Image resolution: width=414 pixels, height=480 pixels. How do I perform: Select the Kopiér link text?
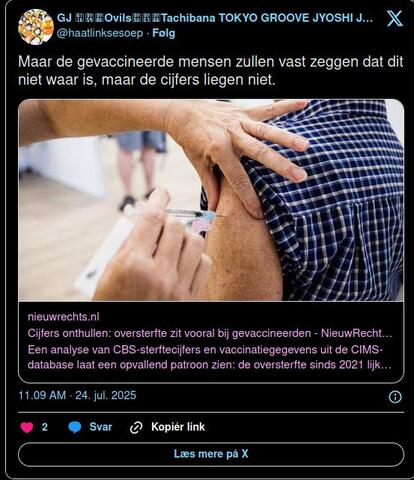[x=178, y=427]
